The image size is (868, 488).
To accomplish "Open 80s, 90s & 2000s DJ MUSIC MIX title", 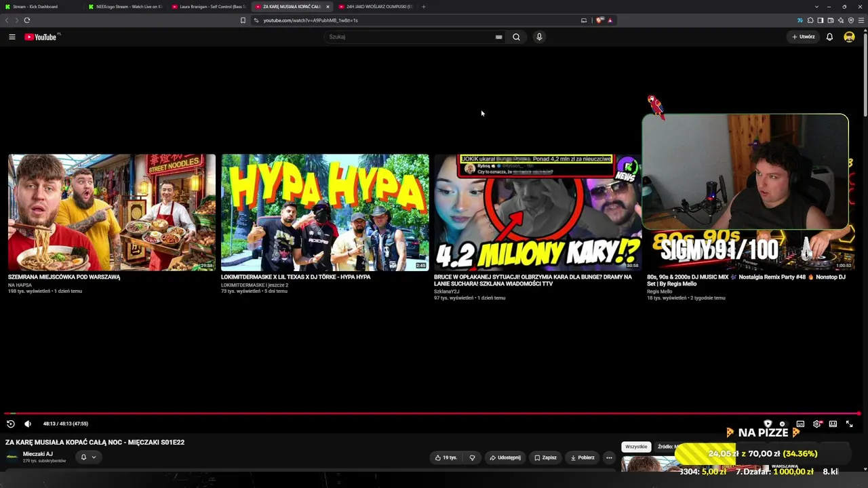I will coord(746,281).
